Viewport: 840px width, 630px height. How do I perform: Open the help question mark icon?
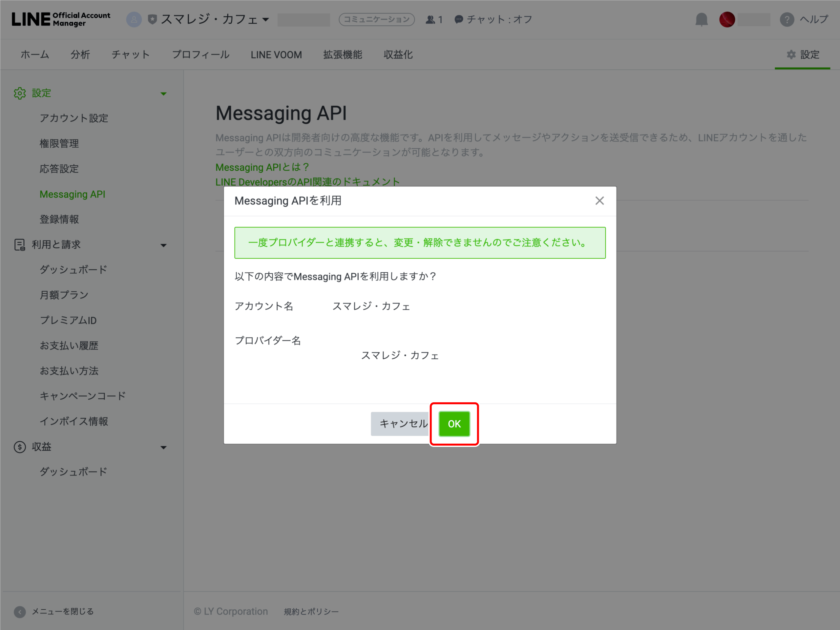(787, 19)
